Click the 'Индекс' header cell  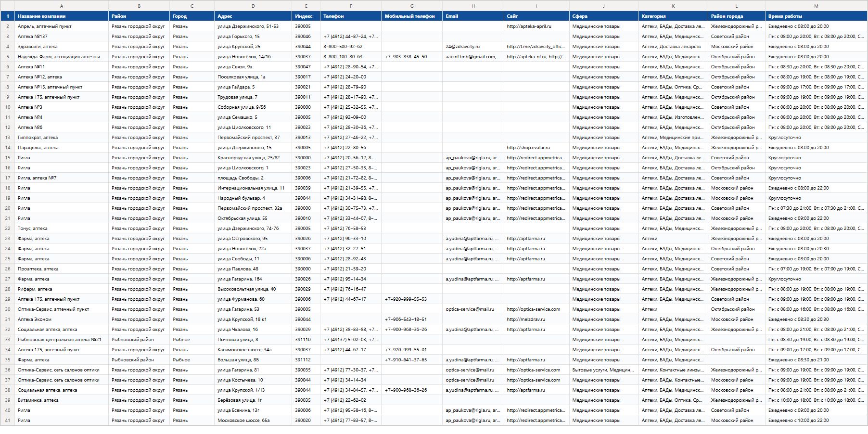point(306,16)
